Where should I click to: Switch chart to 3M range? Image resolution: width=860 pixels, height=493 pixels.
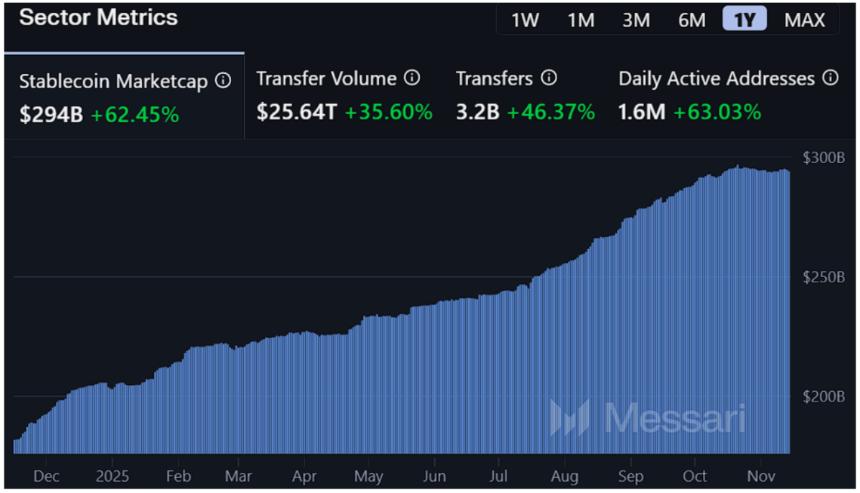click(636, 20)
